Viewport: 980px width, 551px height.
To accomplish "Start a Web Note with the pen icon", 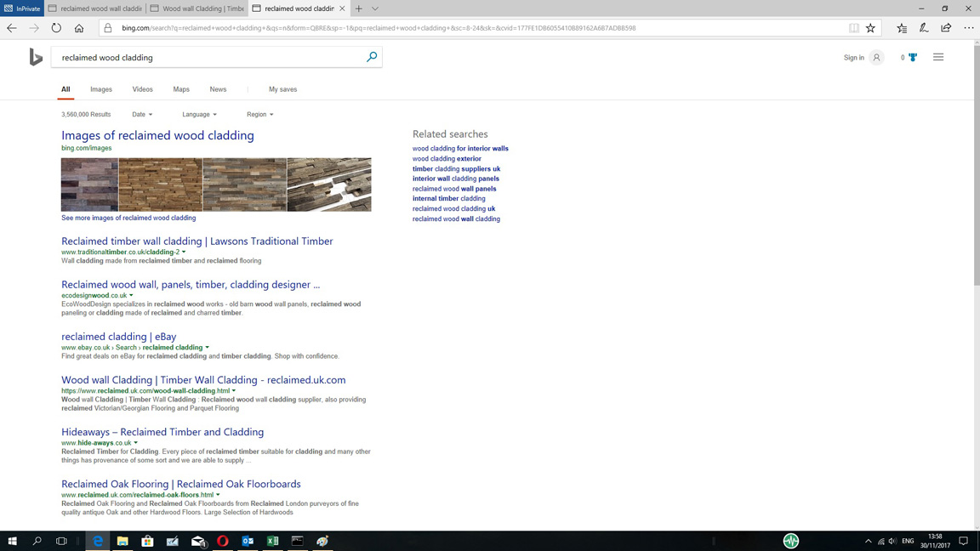I will click(924, 27).
